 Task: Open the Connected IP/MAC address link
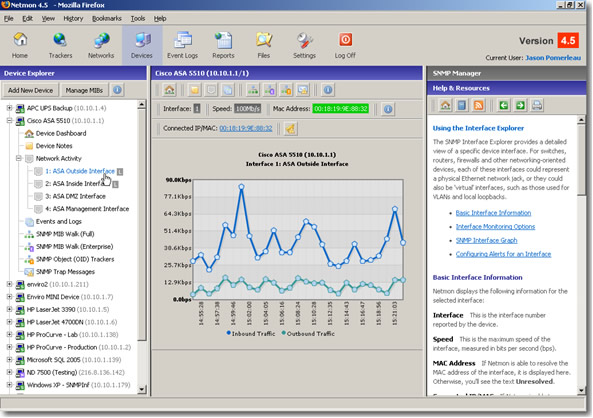point(246,128)
